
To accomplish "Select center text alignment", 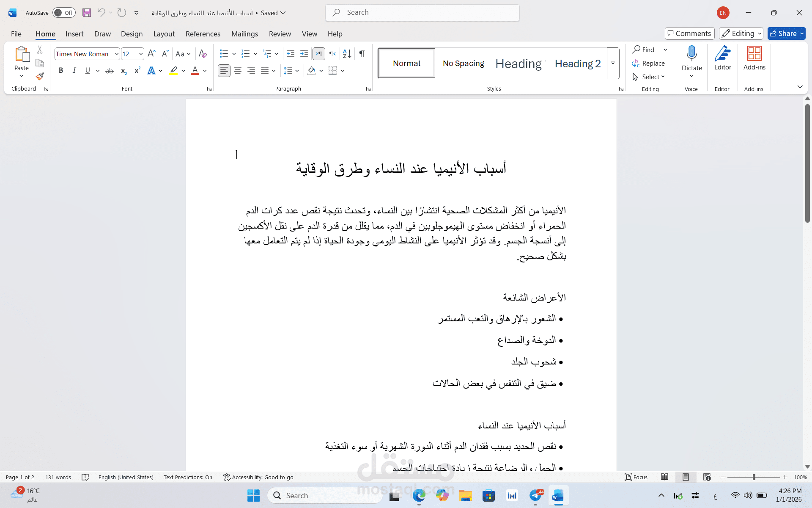I will coord(238,70).
